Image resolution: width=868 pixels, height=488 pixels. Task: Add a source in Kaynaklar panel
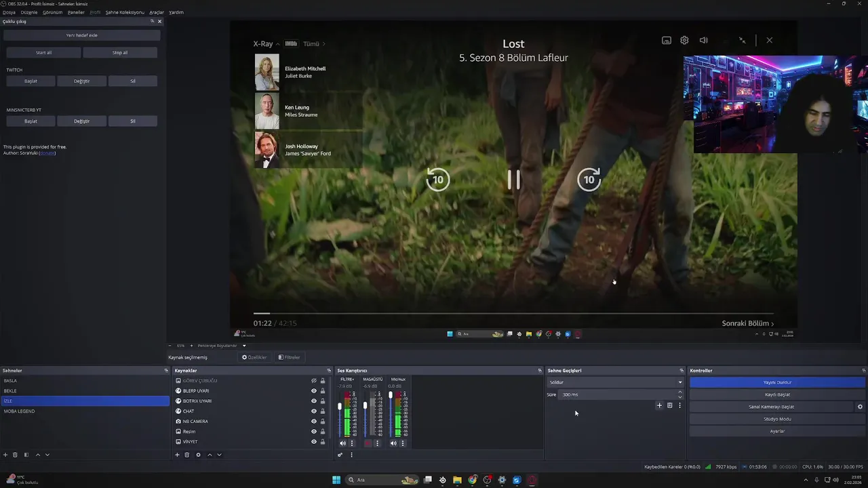[x=178, y=455]
